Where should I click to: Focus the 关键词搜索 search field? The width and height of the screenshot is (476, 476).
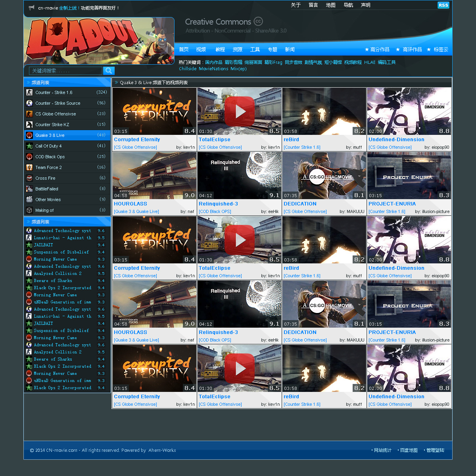66,71
